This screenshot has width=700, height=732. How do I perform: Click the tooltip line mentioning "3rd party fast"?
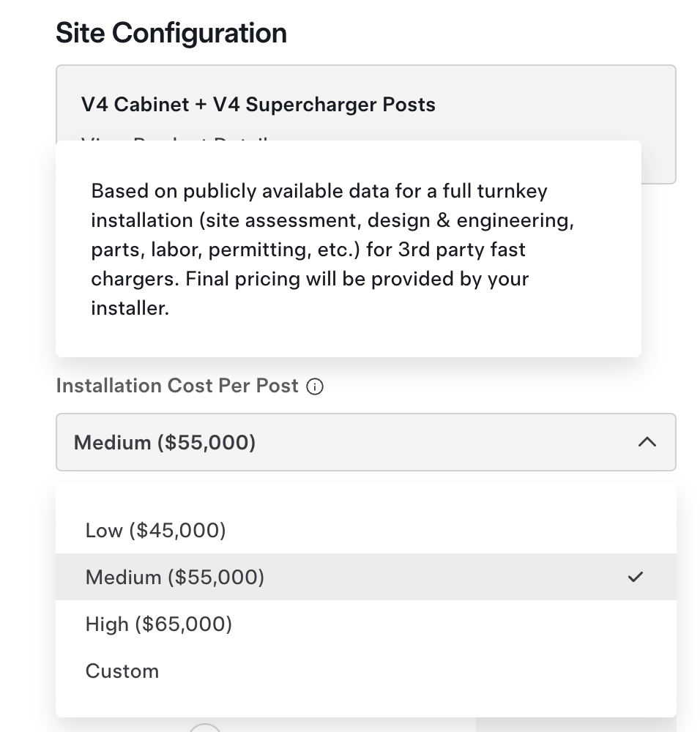[308, 250]
